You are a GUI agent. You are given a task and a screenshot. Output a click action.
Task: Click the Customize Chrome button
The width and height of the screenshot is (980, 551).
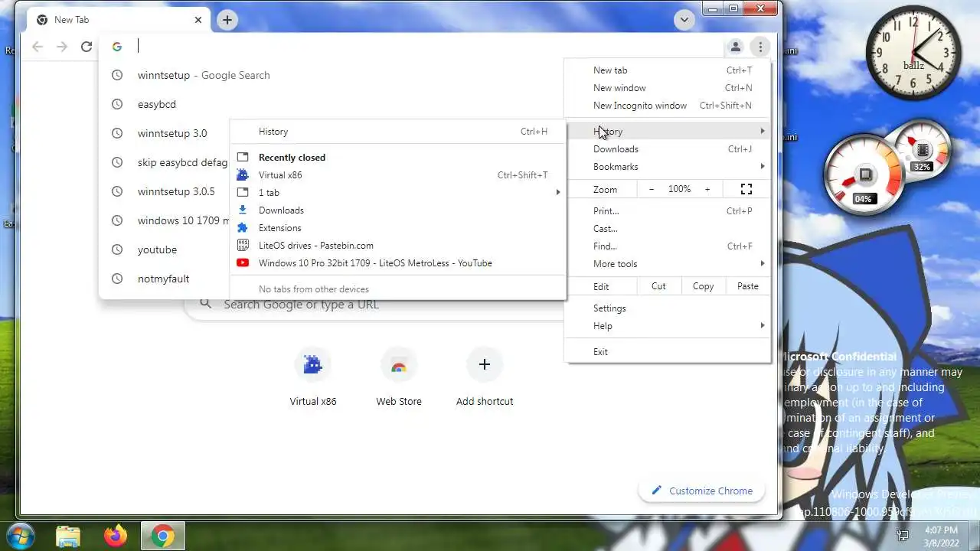pos(702,491)
